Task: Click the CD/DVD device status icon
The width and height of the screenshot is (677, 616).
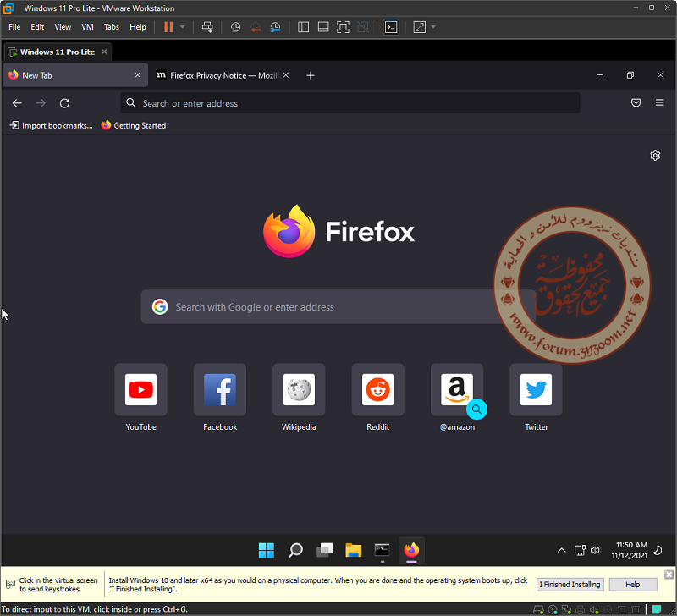Action: pyautogui.click(x=553, y=610)
